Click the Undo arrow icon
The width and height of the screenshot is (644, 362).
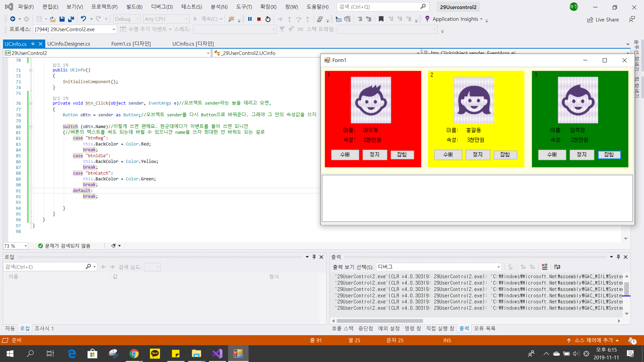point(84,19)
